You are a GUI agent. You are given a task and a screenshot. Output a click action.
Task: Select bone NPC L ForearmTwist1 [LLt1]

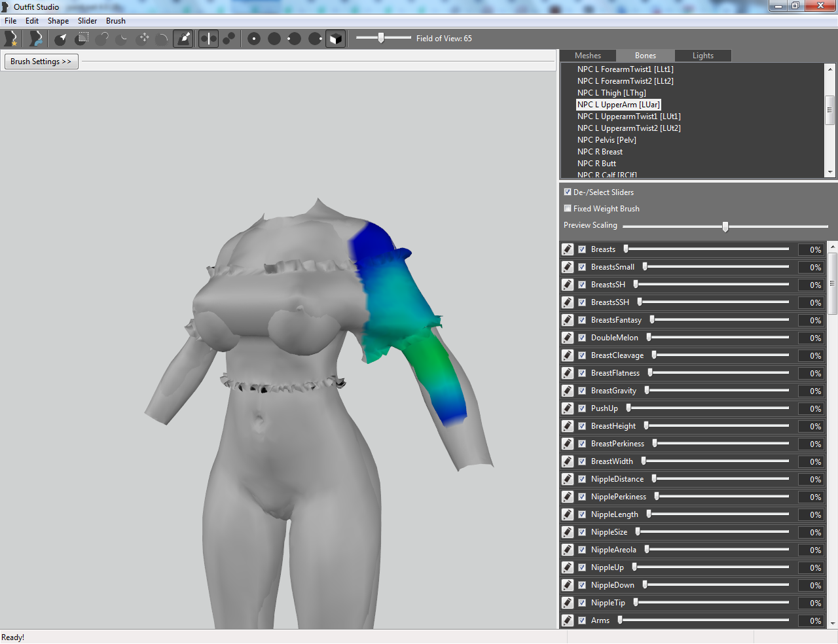[625, 69]
